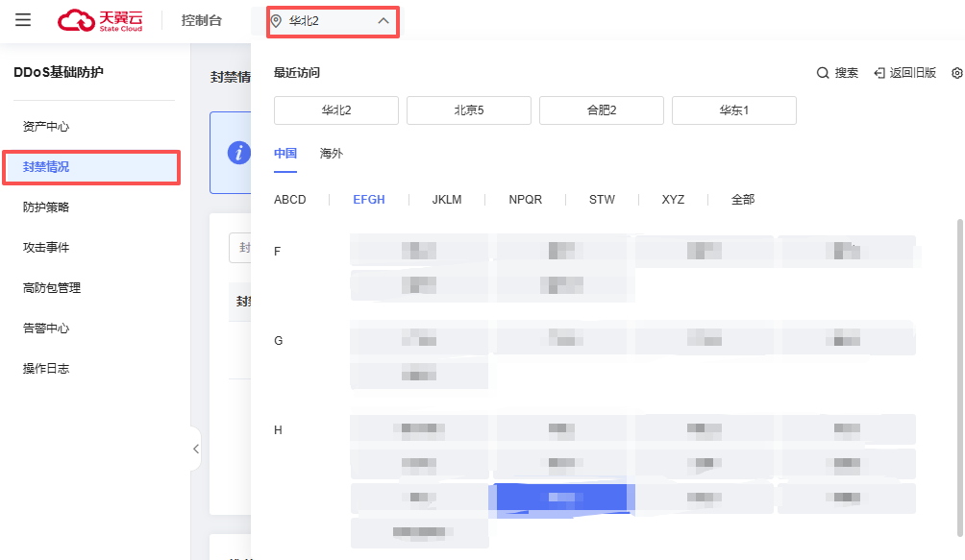Show 全部 regions

[743, 200]
